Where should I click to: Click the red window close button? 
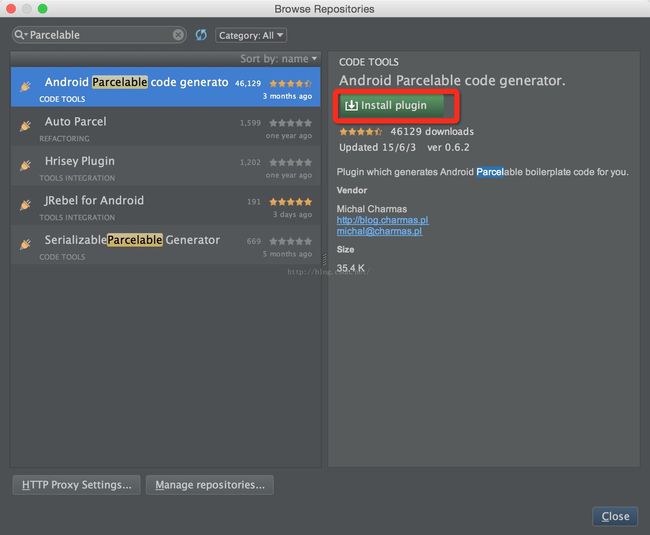click(x=11, y=9)
